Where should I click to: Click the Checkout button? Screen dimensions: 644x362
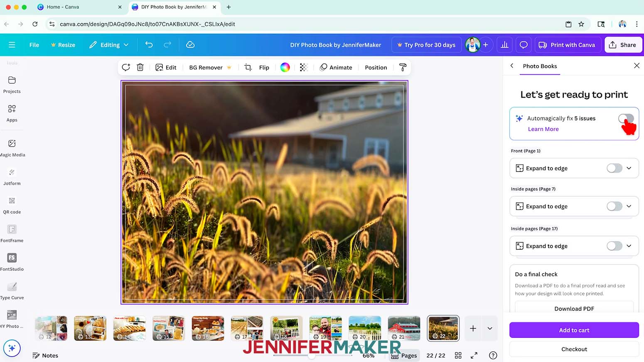click(x=574, y=349)
